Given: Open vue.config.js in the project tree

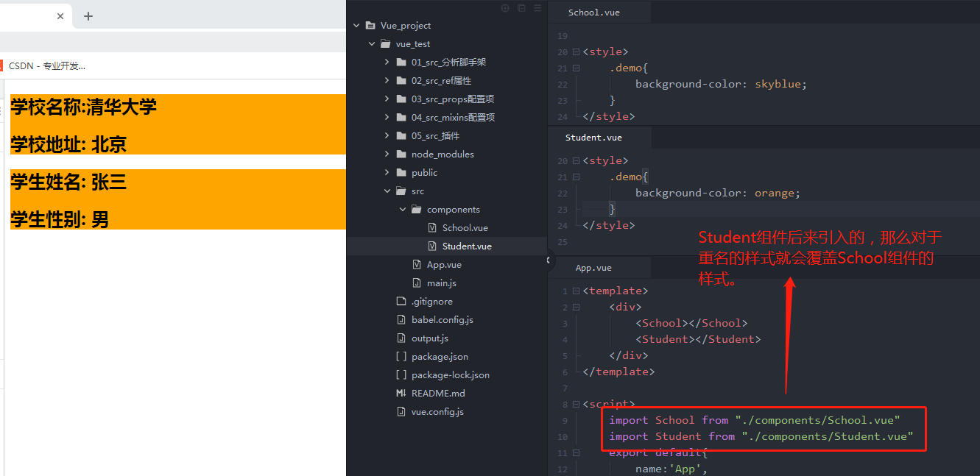Looking at the screenshot, I should coord(437,412).
